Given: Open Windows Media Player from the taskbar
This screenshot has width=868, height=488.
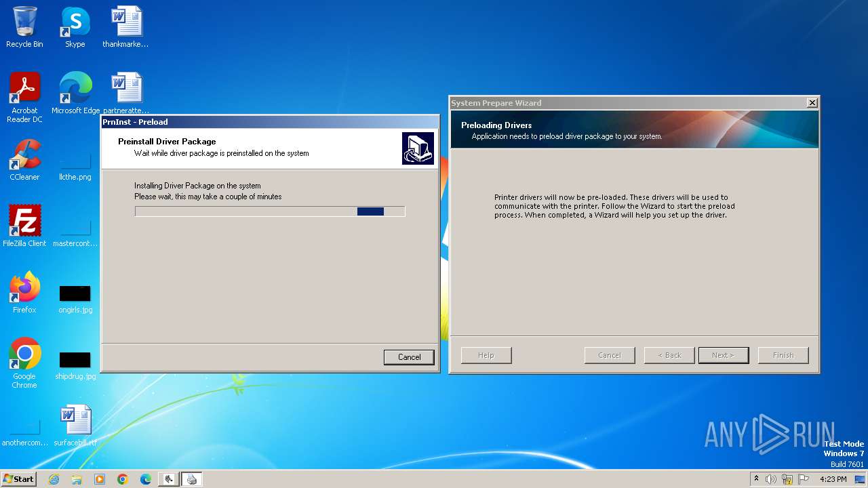Looking at the screenshot, I should (100, 479).
